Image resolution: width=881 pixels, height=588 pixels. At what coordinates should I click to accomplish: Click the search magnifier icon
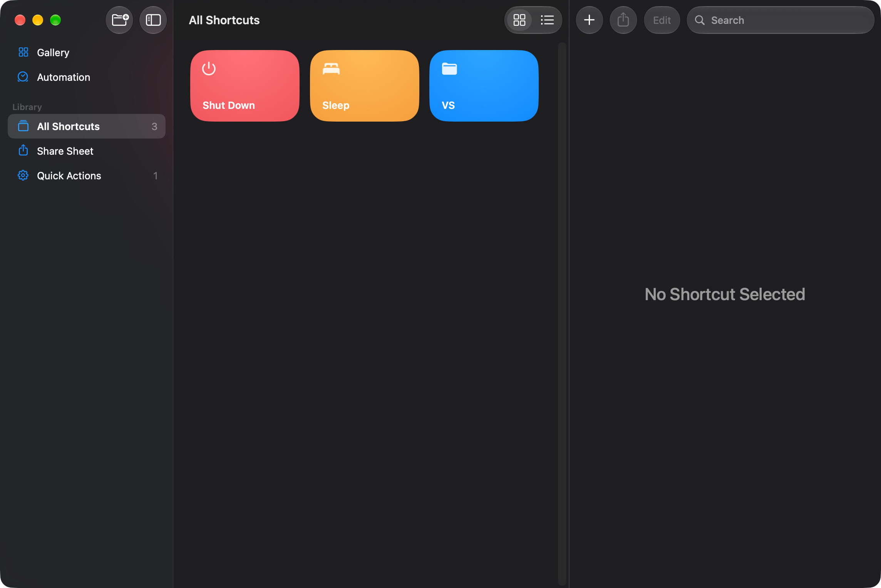(700, 20)
